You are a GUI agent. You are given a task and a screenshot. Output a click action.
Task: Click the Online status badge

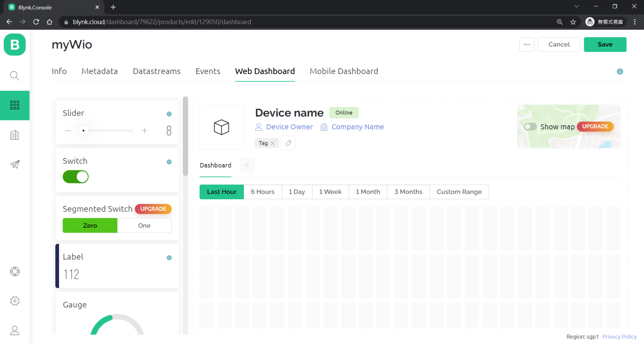click(344, 113)
